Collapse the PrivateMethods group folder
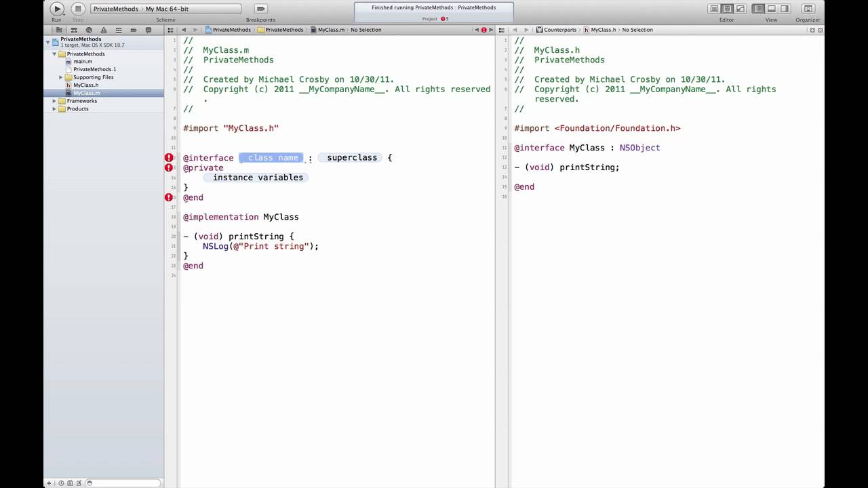This screenshot has width=868, height=488. coord(54,54)
